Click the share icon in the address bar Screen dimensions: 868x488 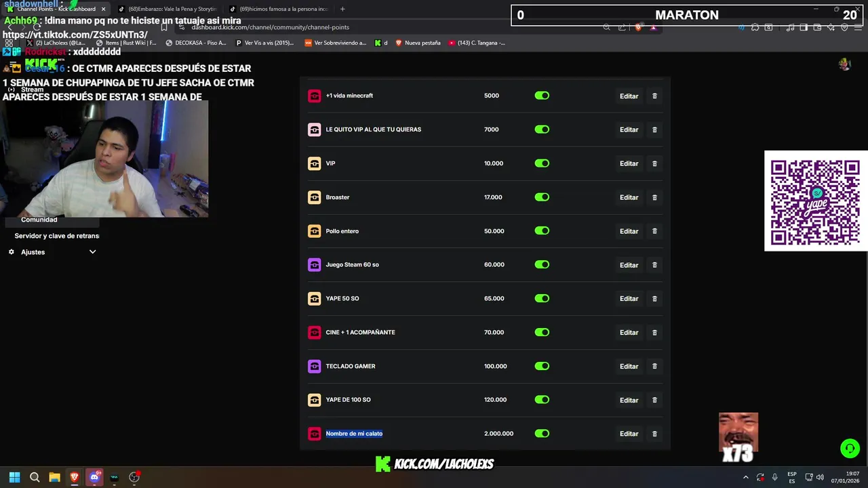coord(622,27)
